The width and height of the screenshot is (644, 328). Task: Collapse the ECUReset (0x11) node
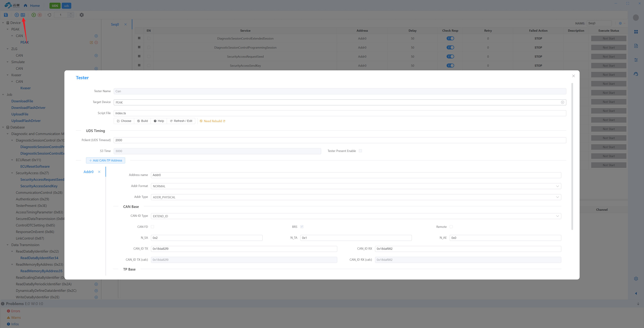(12, 160)
